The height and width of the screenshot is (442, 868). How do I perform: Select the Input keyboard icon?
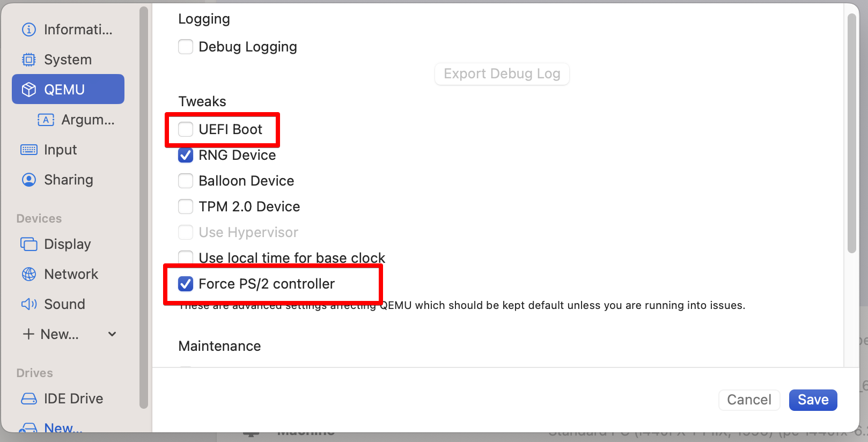(x=29, y=150)
